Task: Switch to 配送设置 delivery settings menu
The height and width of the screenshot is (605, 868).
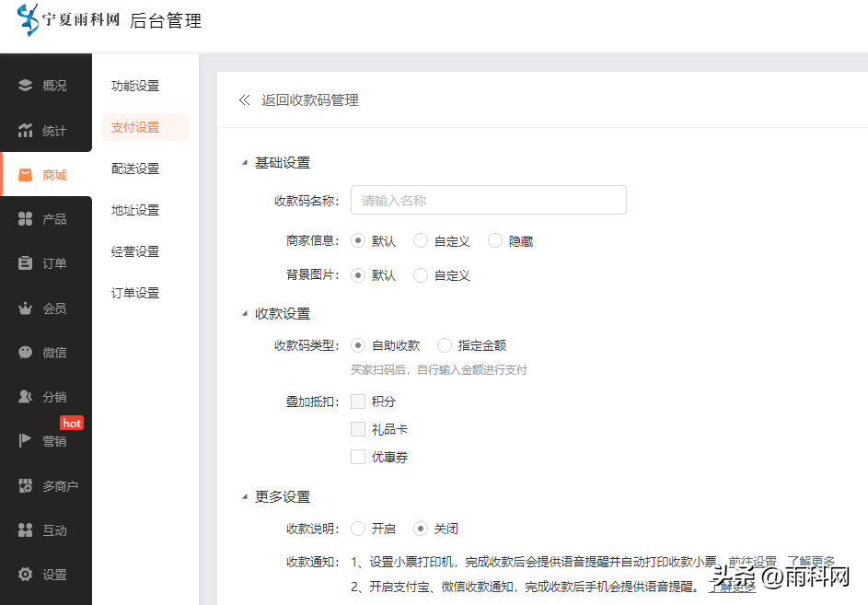Action: pos(135,169)
